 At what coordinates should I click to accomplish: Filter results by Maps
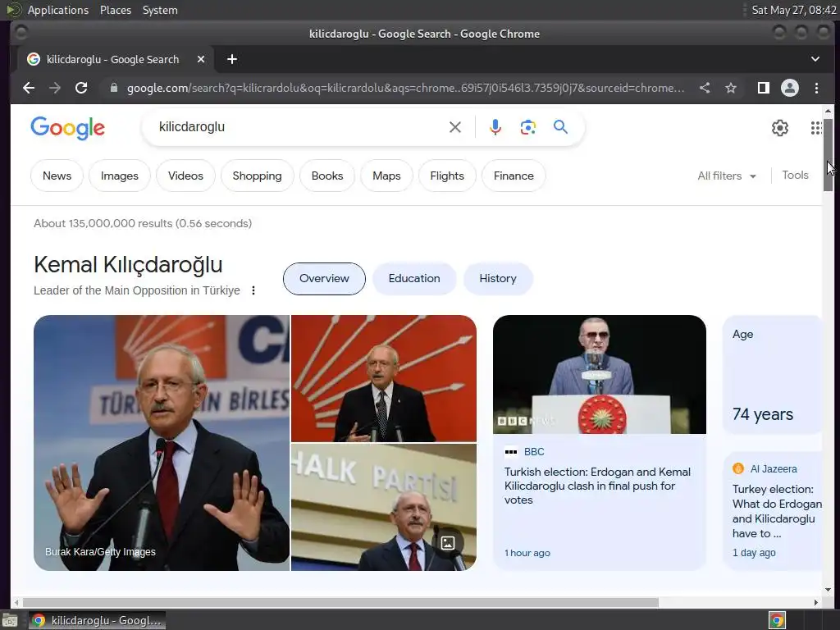(386, 176)
